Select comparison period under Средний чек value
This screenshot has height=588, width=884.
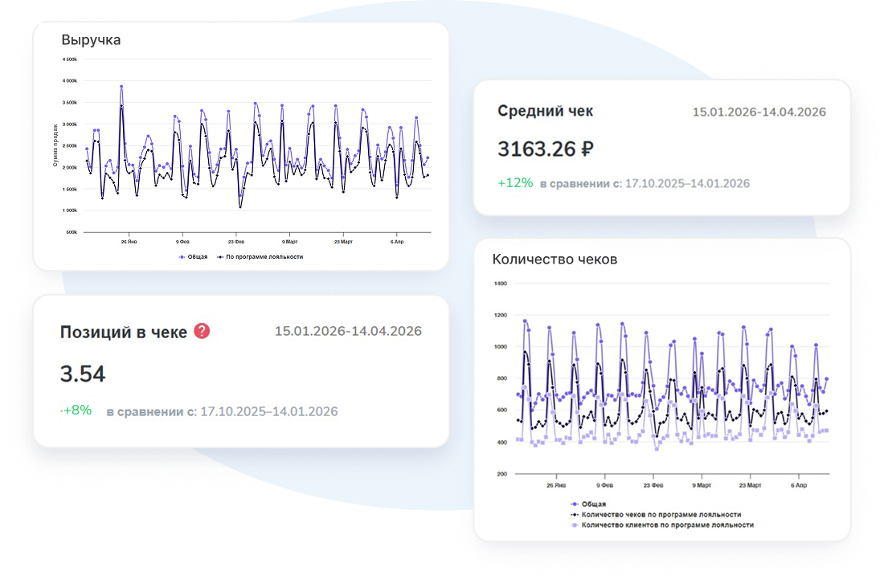tap(686, 183)
